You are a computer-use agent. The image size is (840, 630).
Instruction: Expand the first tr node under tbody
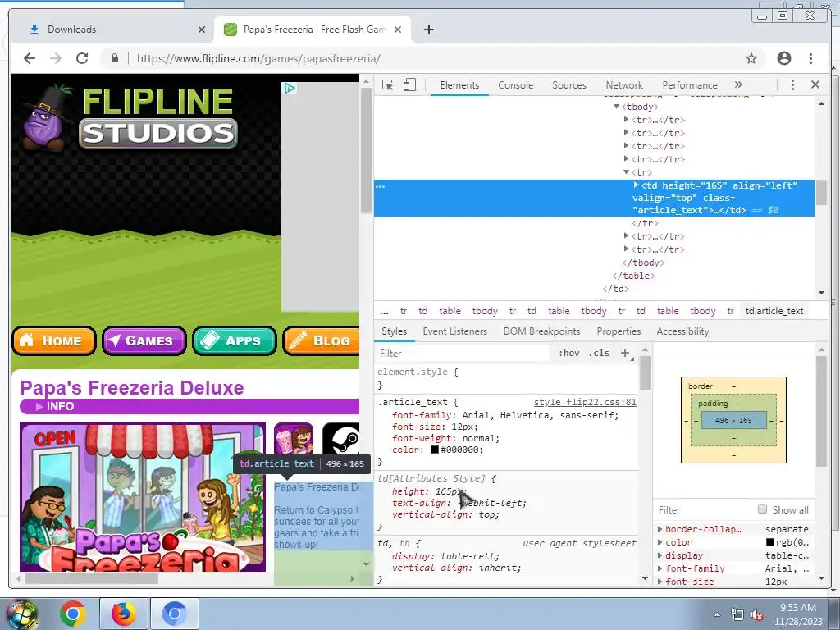(626, 120)
